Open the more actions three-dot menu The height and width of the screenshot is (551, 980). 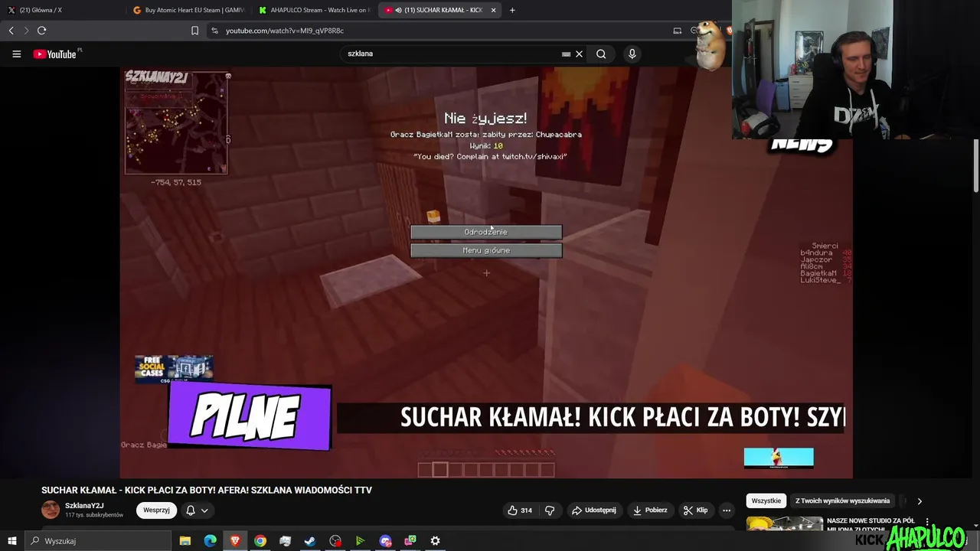coord(727,510)
